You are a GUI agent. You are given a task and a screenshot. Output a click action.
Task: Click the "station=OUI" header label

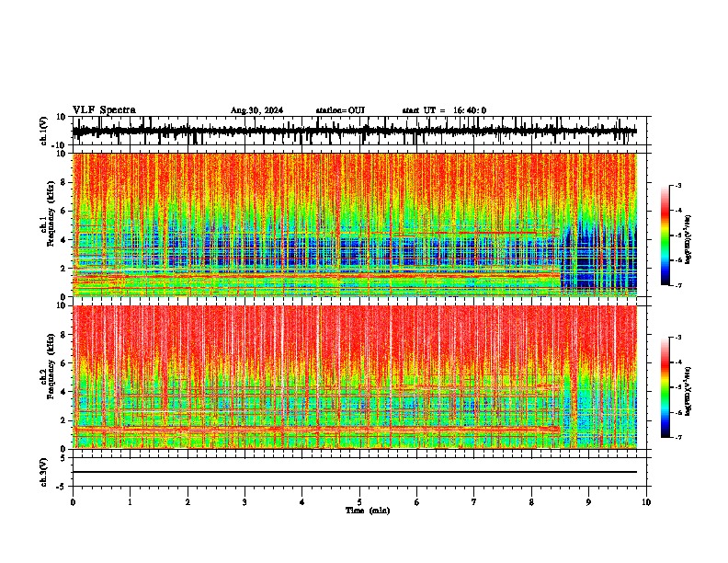pyautogui.click(x=340, y=110)
